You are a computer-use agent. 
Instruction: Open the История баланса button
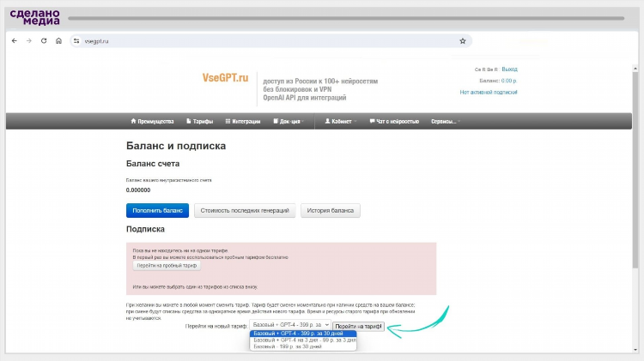pos(331,210)
